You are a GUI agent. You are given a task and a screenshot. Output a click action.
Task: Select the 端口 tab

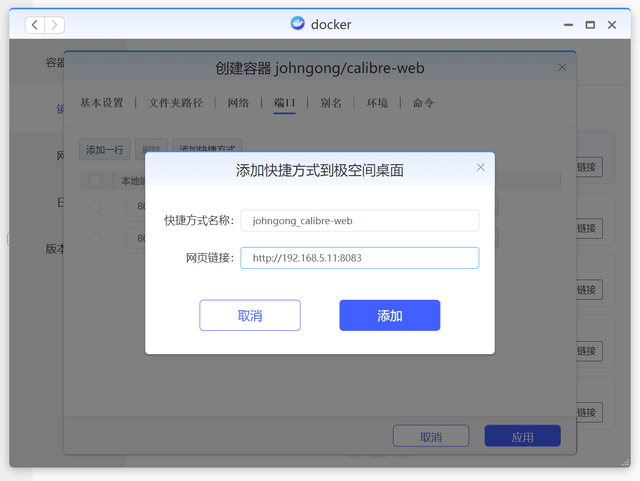284,103
